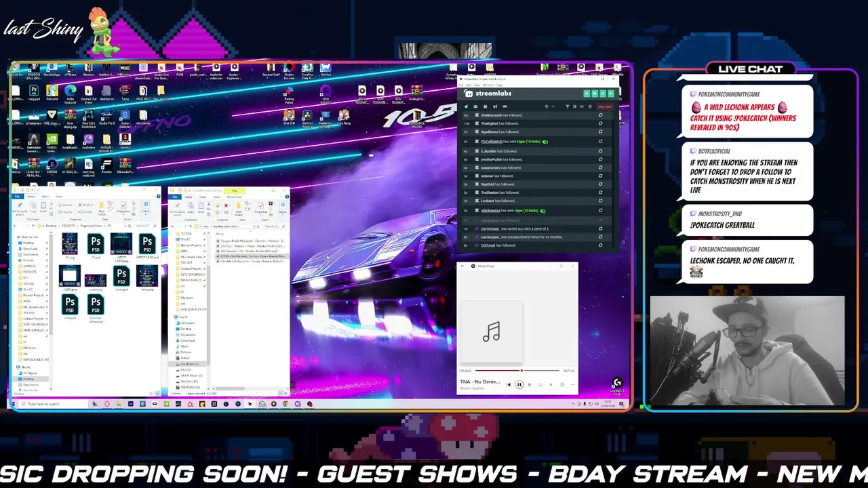Select highlighted TNA - Nu Elements file row
This screenshot has height=488, width=868.
point(252,256)
